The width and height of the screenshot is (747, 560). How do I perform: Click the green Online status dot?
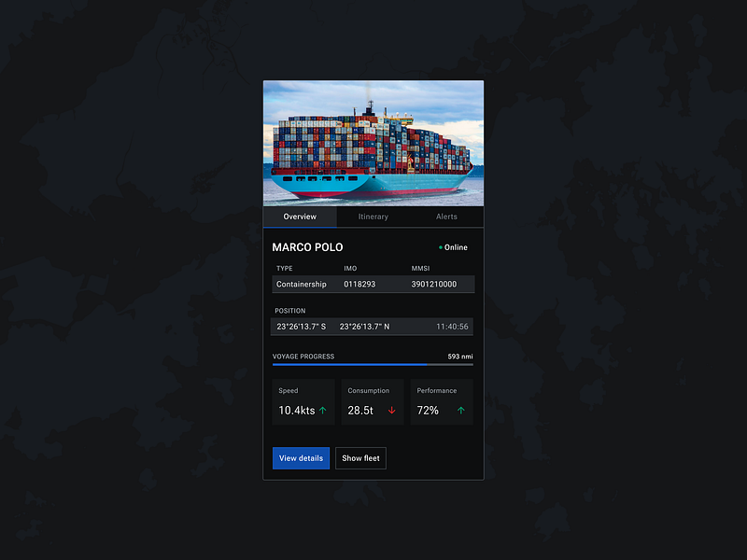pyautogui.click(x=440, y=247)
